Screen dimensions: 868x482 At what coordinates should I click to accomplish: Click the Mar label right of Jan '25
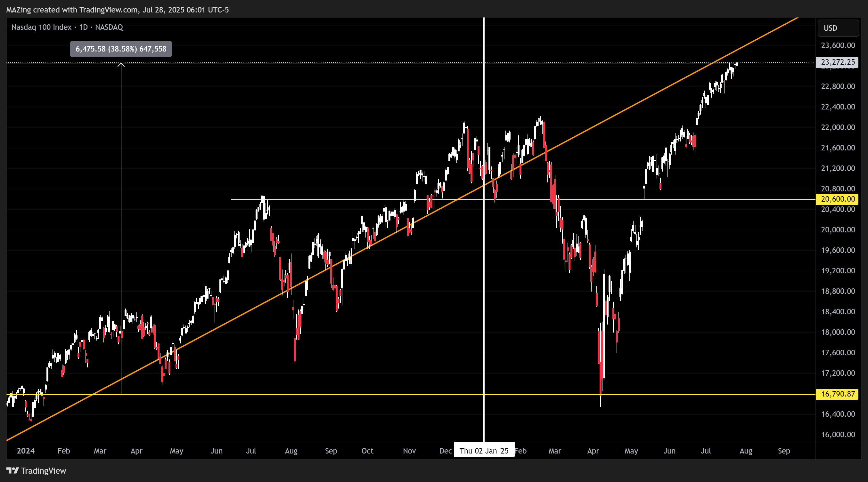point(555,451)
